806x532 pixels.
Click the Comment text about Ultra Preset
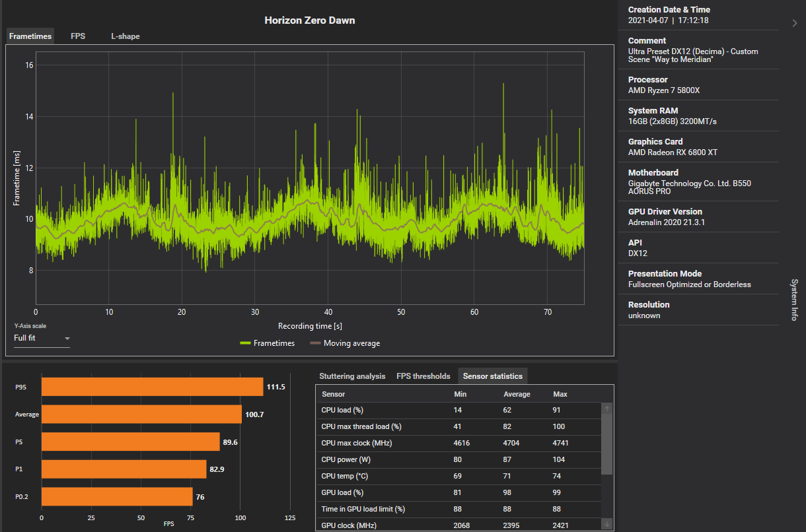[x=693, y=56]
